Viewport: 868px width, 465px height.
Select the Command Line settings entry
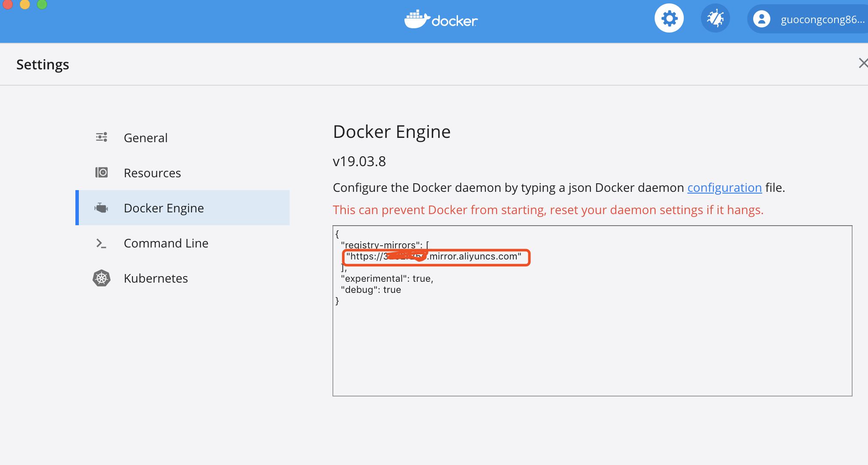click(166, 243)
